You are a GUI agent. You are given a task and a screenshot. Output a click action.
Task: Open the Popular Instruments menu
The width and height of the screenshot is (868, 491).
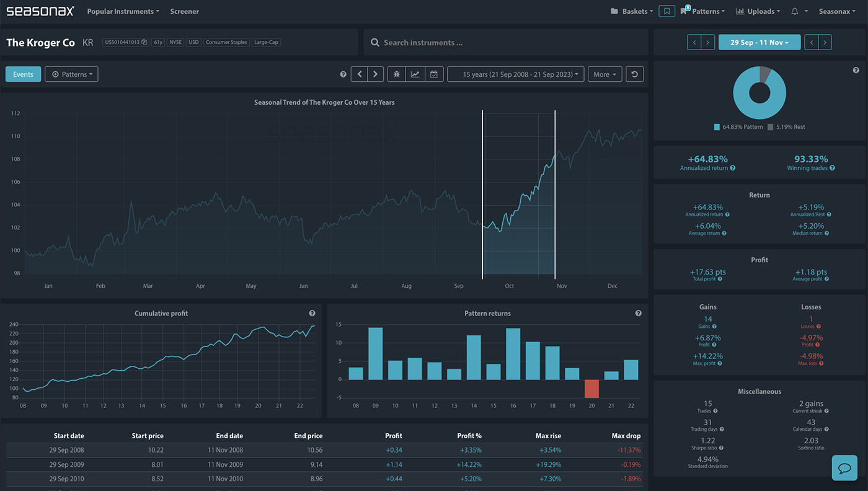(123, 11)
